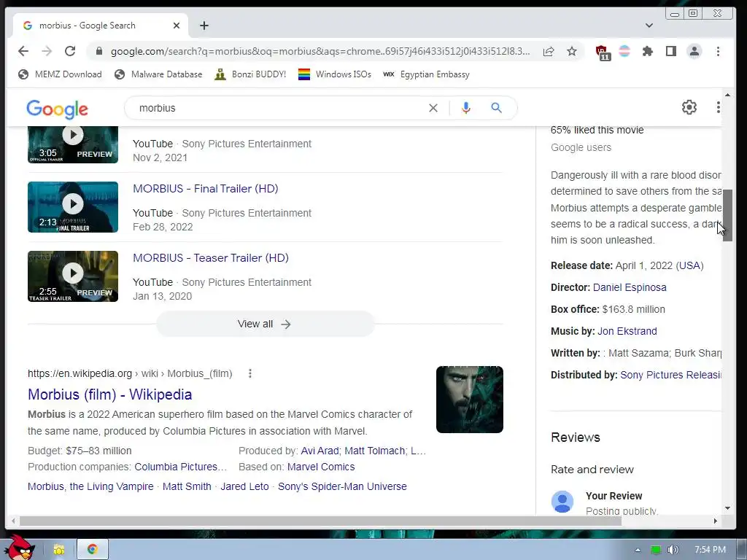Click View all videos button
Viewport: 747px width, 560px height.
click(266, 324)
